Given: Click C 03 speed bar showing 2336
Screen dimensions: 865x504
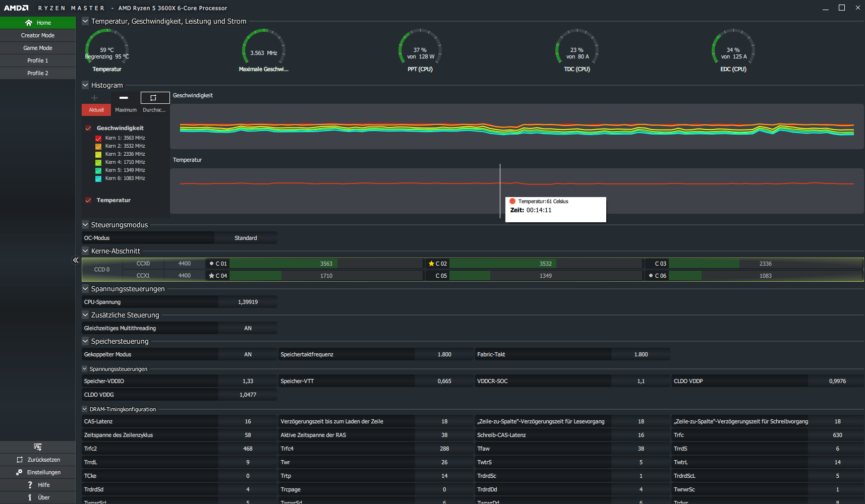Looking at the screenshot, I should pos(766,264).
